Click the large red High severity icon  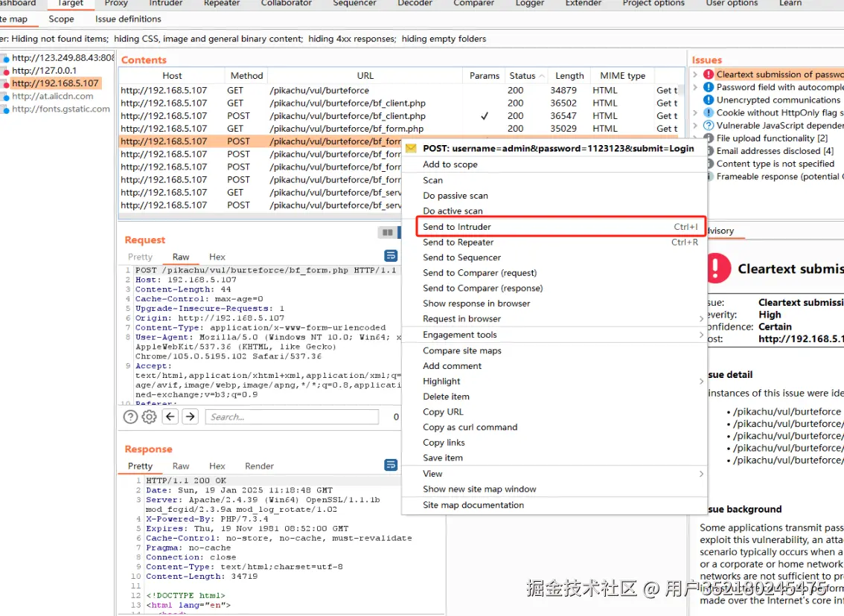(x=717, y=268)
